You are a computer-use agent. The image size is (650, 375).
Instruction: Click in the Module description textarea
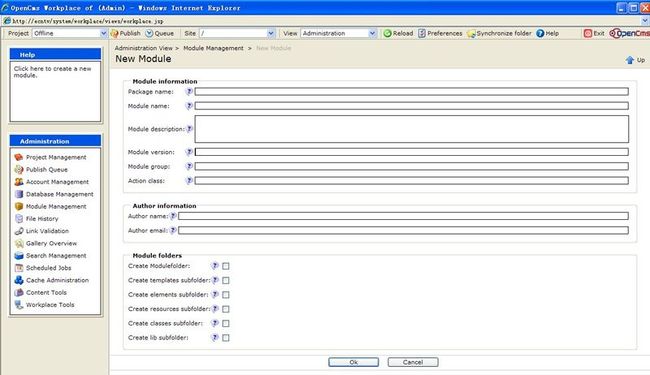(412, 129)
